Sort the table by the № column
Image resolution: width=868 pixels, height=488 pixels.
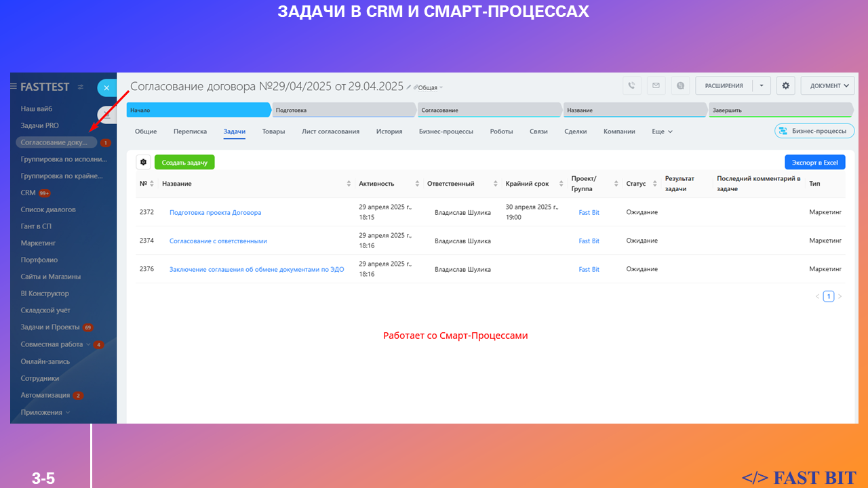click(x=152, y=184)
